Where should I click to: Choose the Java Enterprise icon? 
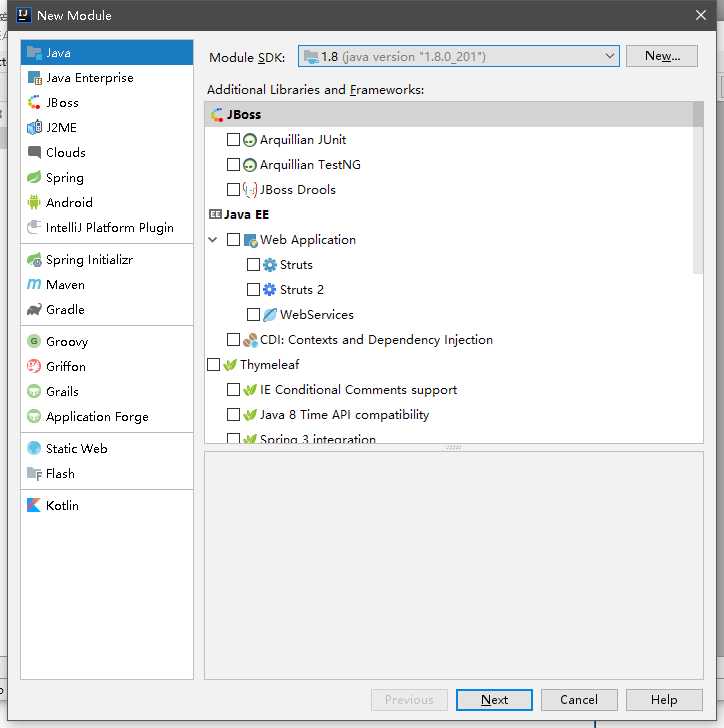pos(34,78)
